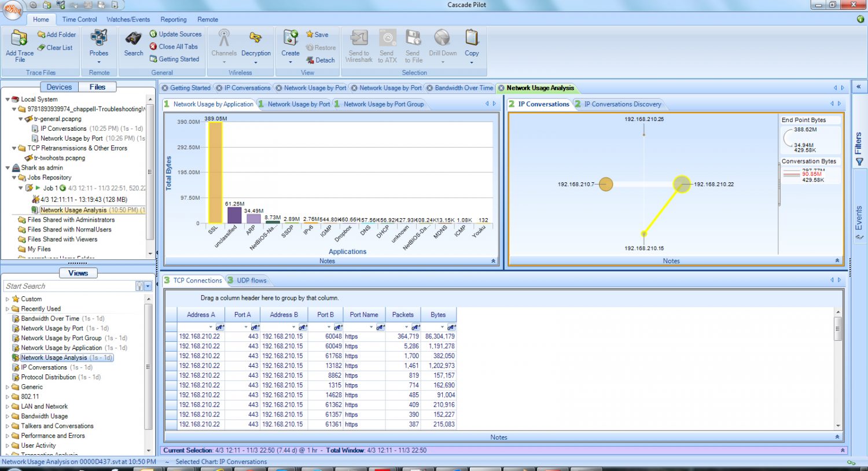This screenshot has width=868, height=471.
Task: Collapse the right sidebar double-arrow
Action: point(859,87)
